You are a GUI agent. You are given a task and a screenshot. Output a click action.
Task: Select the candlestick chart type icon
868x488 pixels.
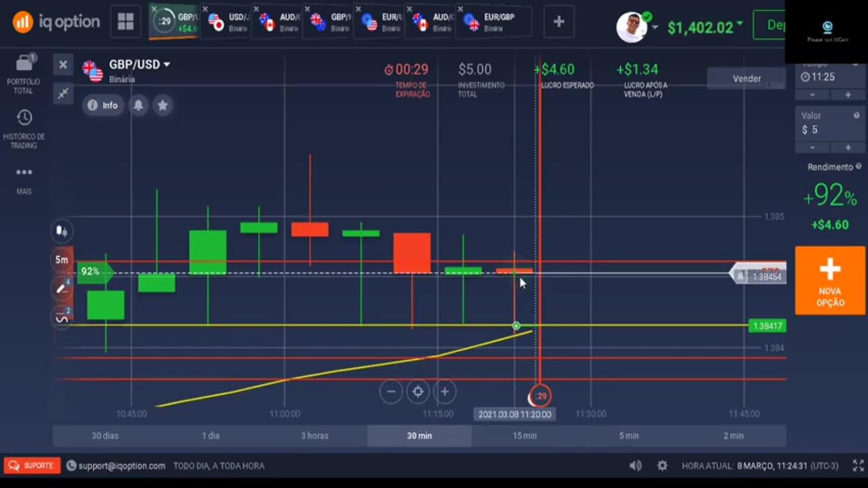click(62, 231)
